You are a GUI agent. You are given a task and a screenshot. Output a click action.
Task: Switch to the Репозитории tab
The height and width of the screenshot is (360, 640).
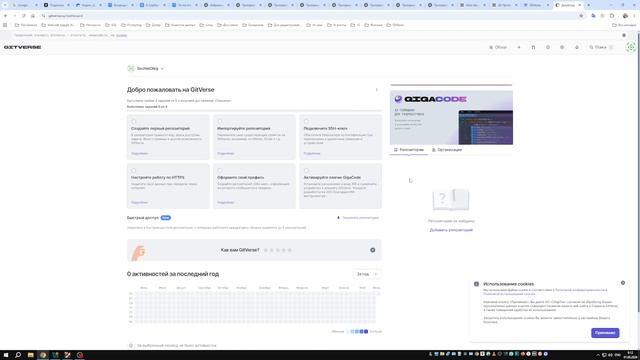tap(409, 150)
